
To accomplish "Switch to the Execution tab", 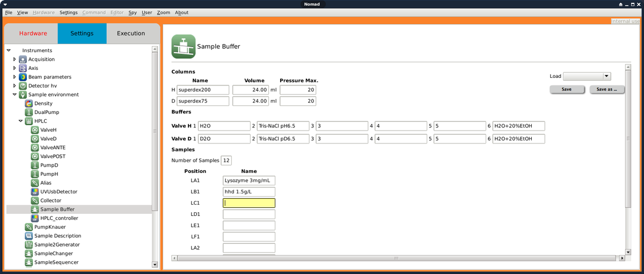I will pos(131,33).
